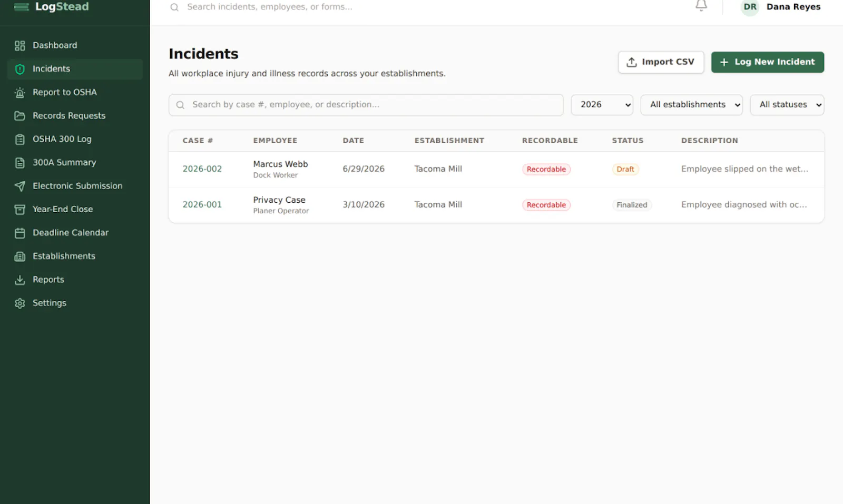843x504 pixels.
Task: Click the OSHA 300 Log clipboard icon
Action: pyautogui.click(x=20, y=140)
